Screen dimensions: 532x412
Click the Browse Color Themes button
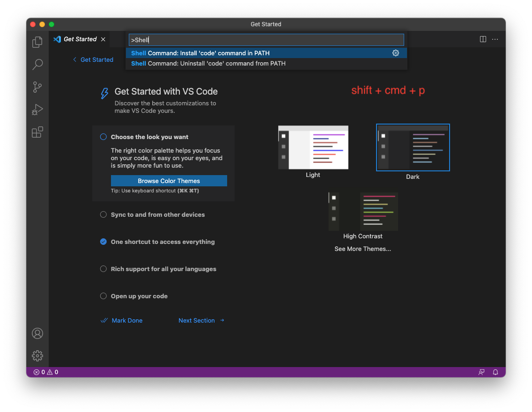(169, 181)
